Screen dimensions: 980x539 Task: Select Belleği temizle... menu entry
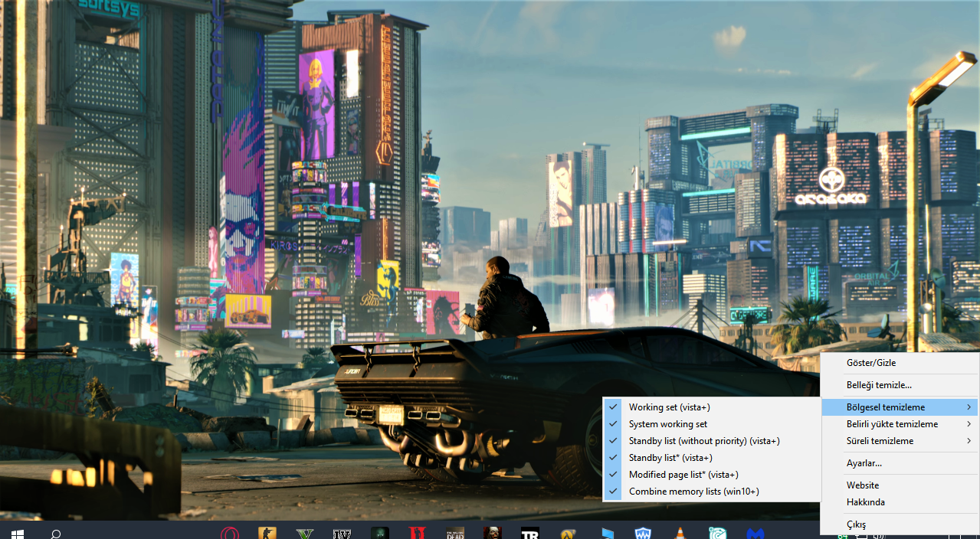point(900,385)
